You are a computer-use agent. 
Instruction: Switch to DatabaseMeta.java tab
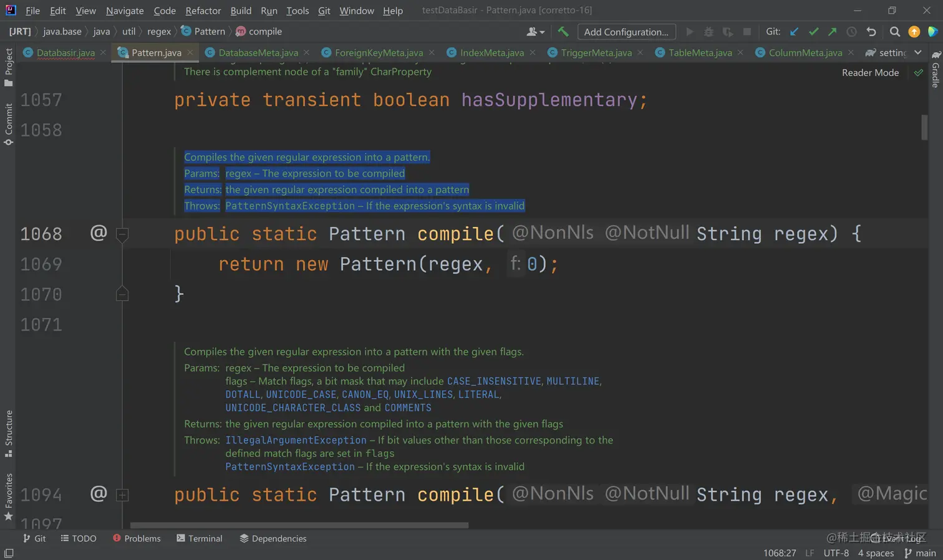[258, 52]
